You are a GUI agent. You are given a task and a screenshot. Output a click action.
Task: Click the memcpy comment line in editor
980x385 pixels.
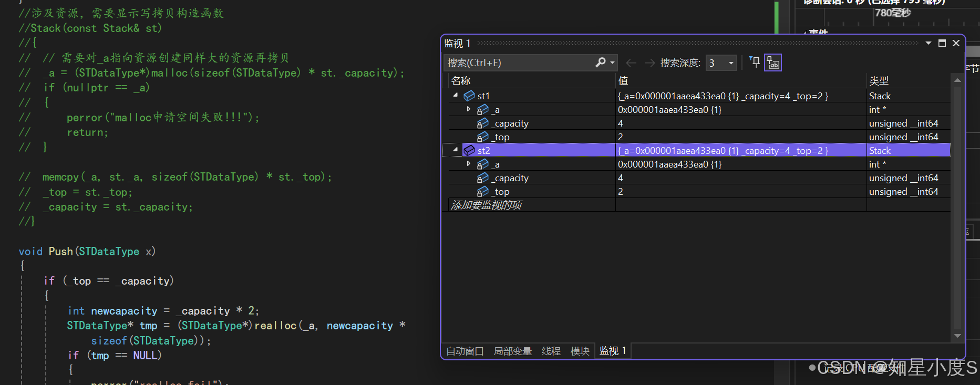tap(176, 177)
